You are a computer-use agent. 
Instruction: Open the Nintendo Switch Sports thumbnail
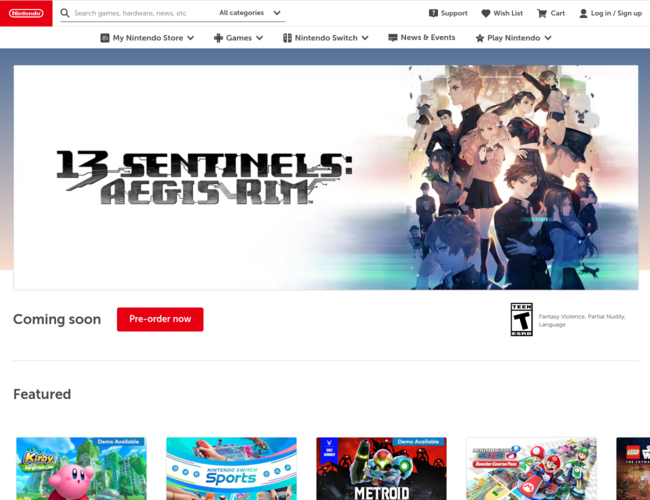(x=231, y=468)
